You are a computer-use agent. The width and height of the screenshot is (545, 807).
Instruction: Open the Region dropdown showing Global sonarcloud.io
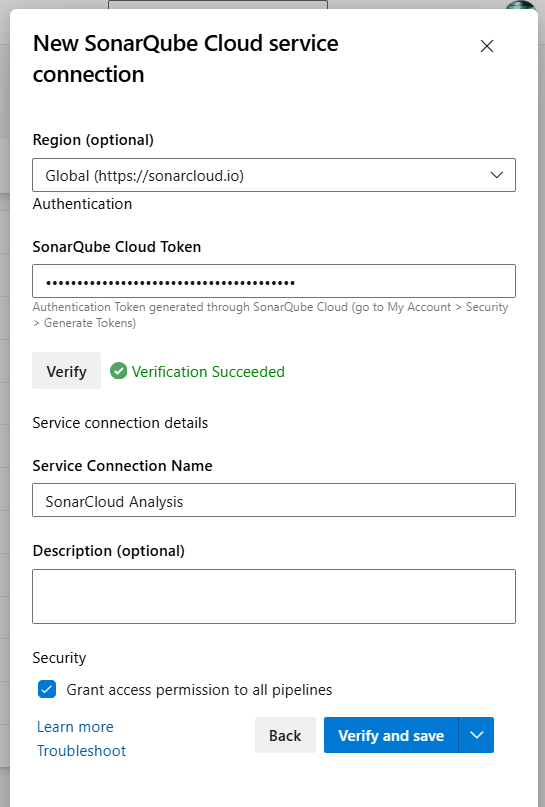(x=274, y=176)
